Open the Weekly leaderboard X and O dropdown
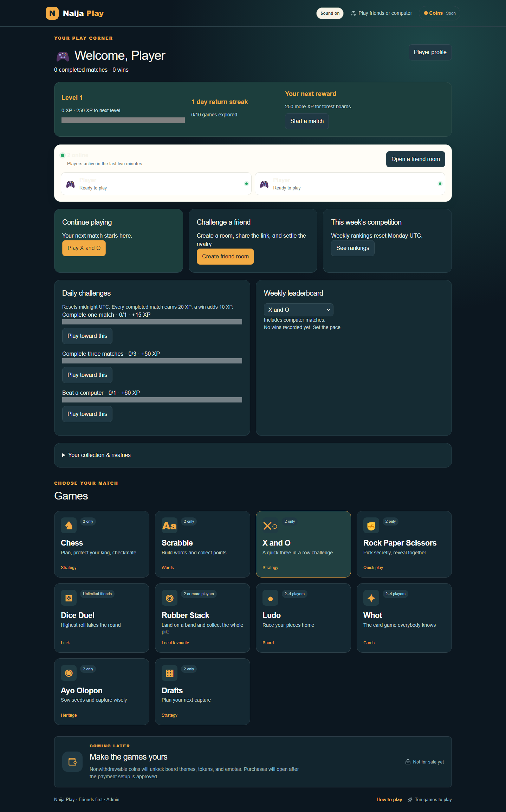506x812 pixels. tap(298, 310)
